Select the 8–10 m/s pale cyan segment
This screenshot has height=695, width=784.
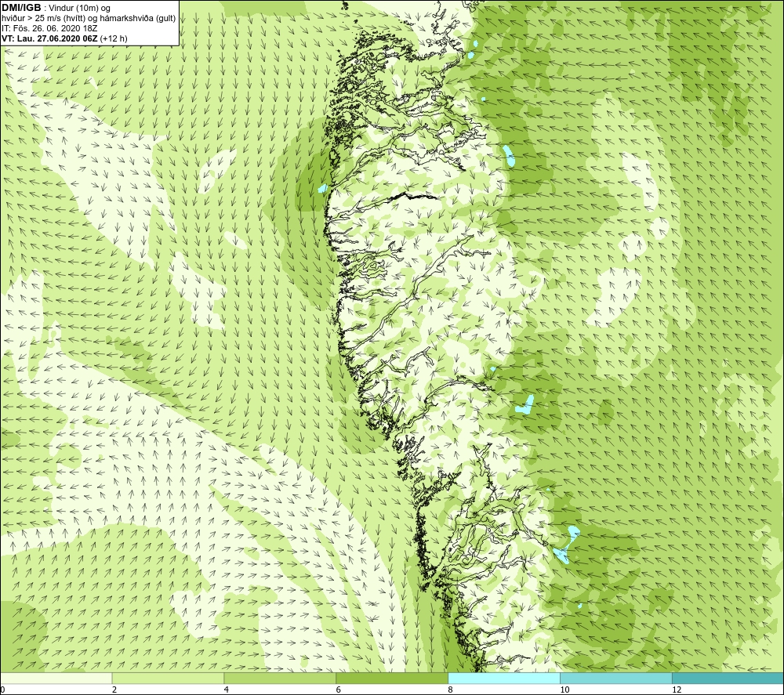(x=504, y=678)
